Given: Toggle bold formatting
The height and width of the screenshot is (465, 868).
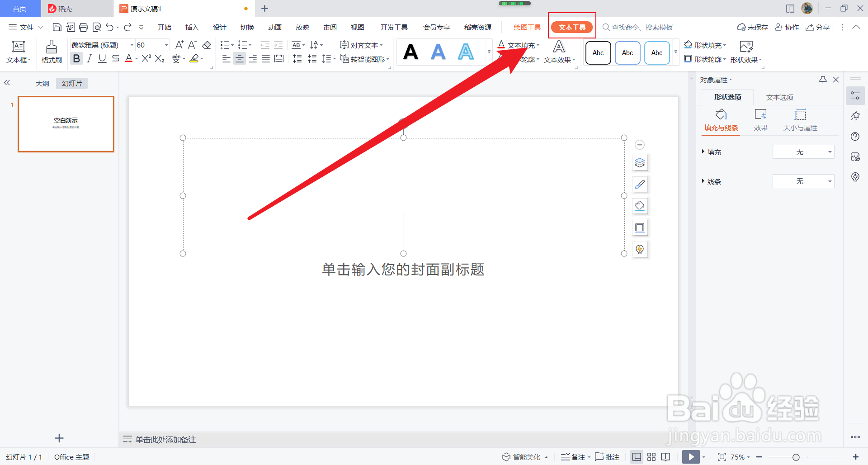Looking at the screenshot, I should click(x=76, y=59).
